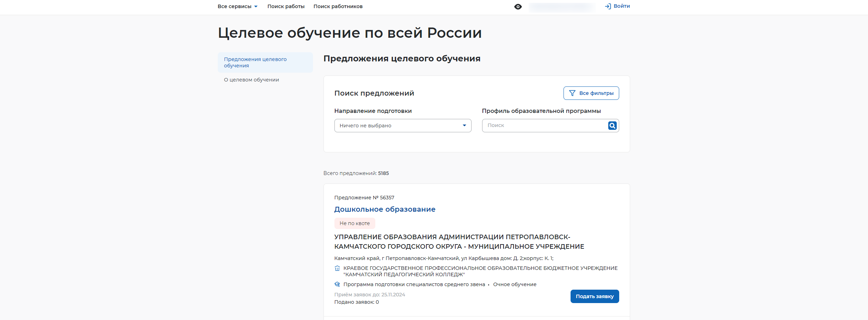Click the graduation cap icon near program type

pyautogui.click(x=337, y=284)
